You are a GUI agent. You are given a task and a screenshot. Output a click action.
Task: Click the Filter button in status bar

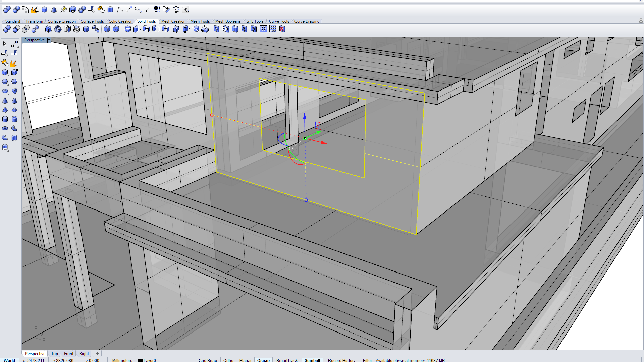point(367,360)
